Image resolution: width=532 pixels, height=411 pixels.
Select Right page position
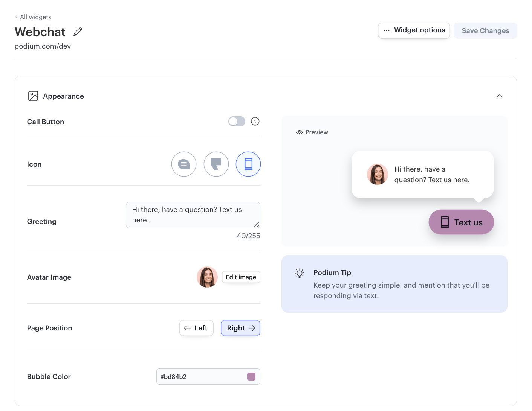pyautogui.click(x=240, y=328)
